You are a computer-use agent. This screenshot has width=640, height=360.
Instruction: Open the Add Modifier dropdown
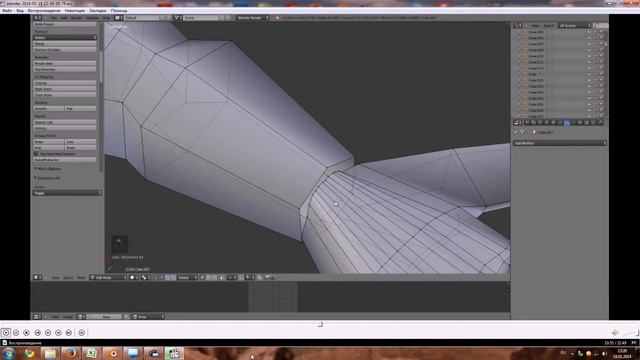(560, 143)
